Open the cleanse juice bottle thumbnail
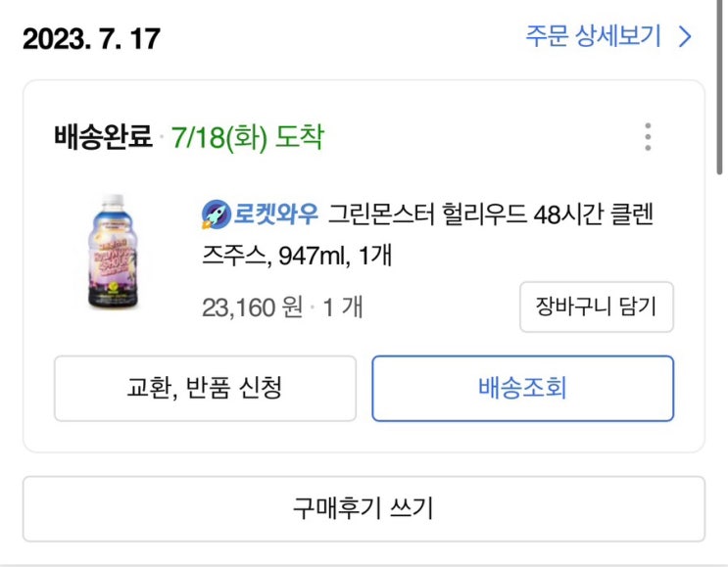The height and width of the screenshot is (567, 728). pos(117,254)
